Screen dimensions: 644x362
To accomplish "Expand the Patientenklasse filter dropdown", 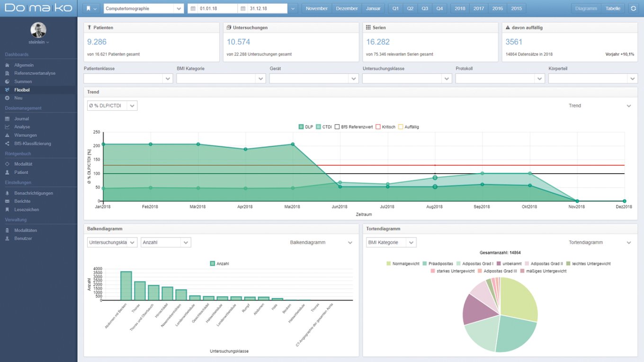I will 128,79.
